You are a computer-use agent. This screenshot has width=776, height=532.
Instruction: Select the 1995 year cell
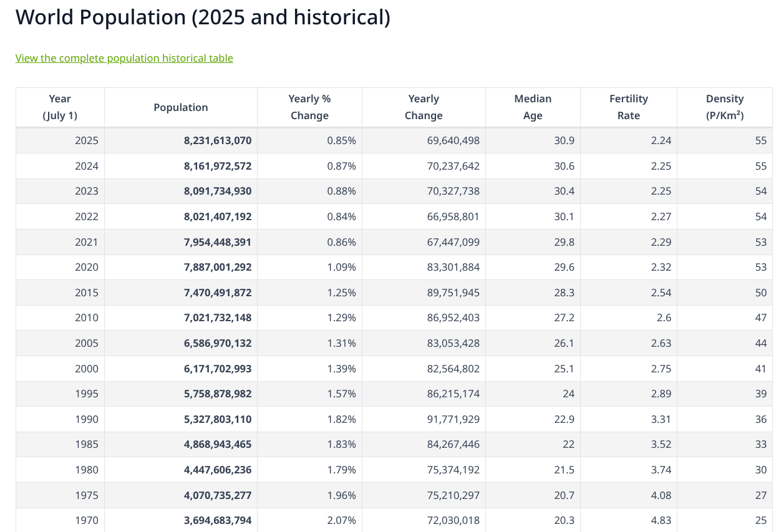click(x=60, y=394)
